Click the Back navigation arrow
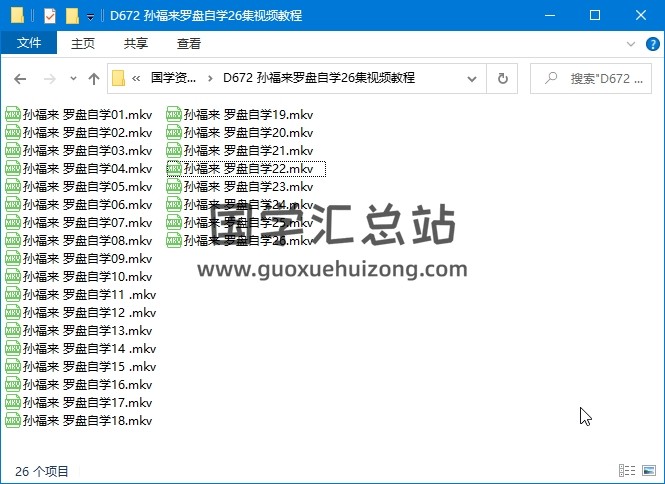The width and height of the screenshot is (665, 484). click(20, 78)
